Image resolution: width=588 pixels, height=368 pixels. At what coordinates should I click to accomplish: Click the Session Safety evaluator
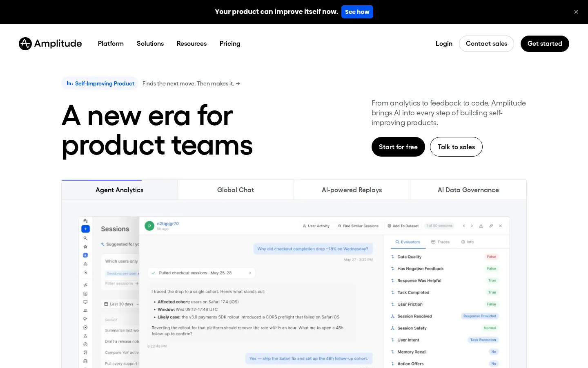(x=444, y=328)
